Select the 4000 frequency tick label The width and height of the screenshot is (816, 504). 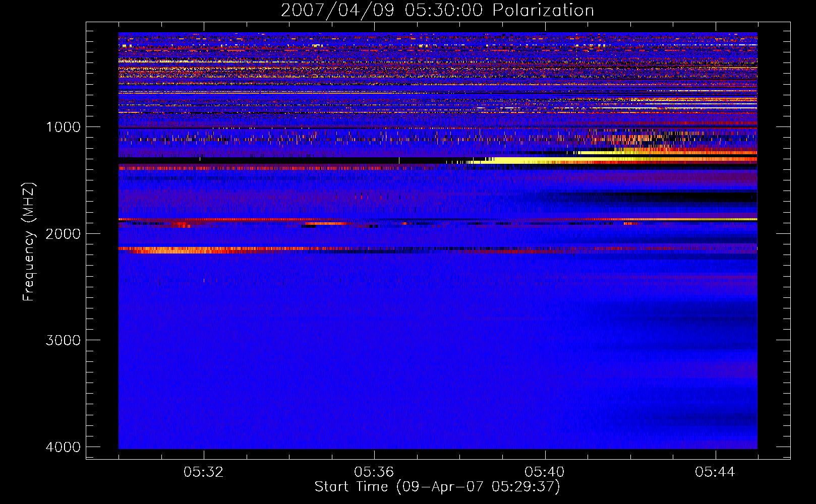click(63, 447)
